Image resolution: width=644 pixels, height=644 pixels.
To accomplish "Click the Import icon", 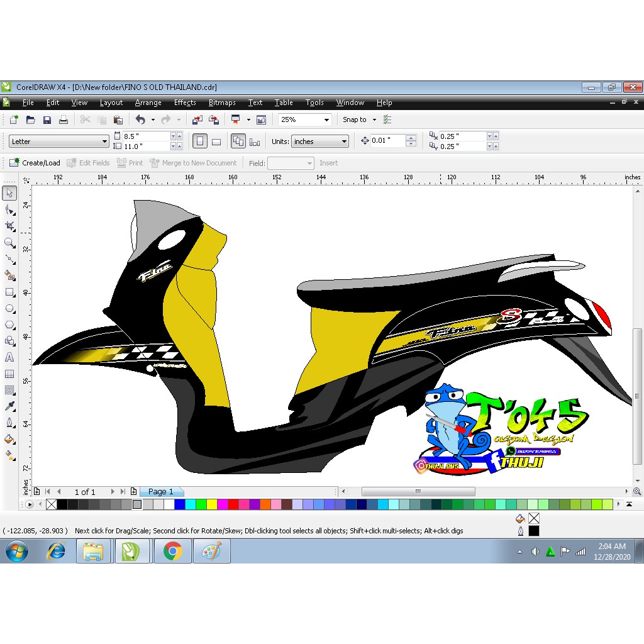I will (197, 119).
